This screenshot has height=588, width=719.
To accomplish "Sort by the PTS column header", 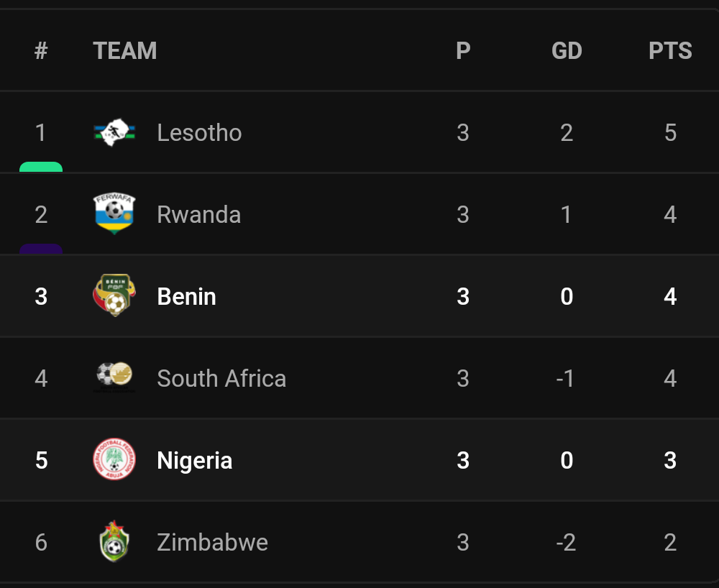I will point(670,50).
